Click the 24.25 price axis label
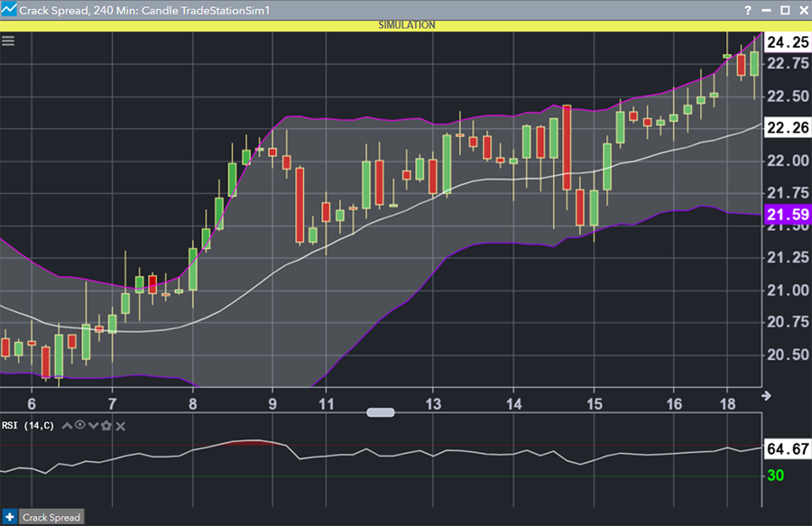Viewport: 812px width, 526px height. point(787,42)
